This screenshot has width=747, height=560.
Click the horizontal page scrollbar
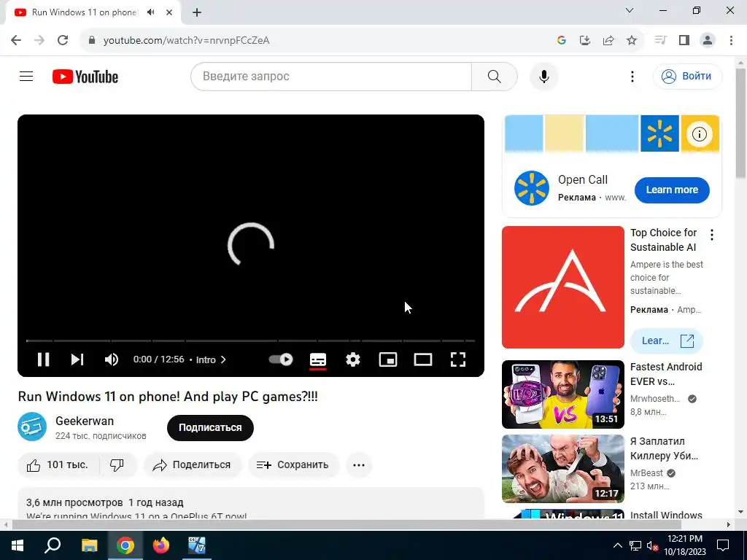coord(347,524)
